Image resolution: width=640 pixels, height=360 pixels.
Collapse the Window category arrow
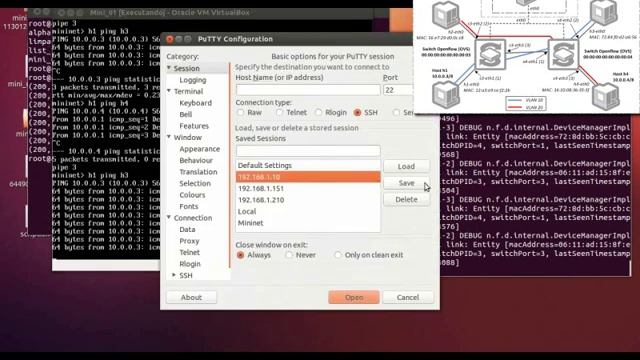coord(169,137)
